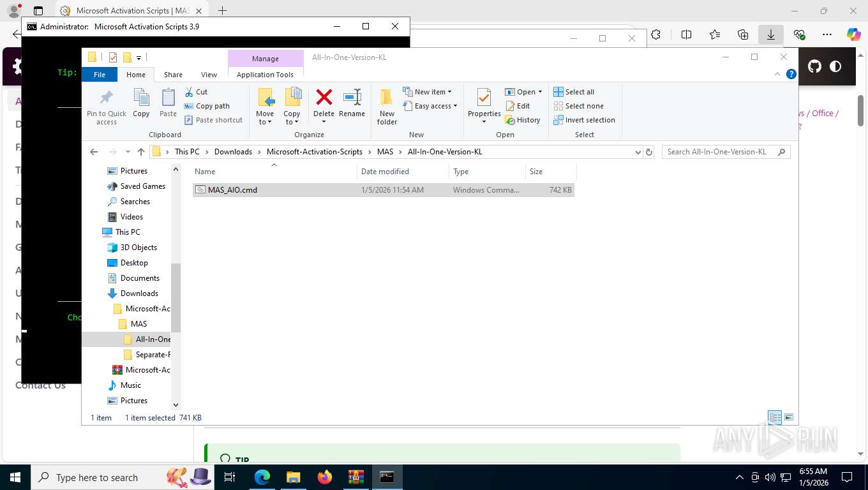Click History in the Open group
Screen dimensions: 868x490
pyautogui.click(x=523, y=120)
